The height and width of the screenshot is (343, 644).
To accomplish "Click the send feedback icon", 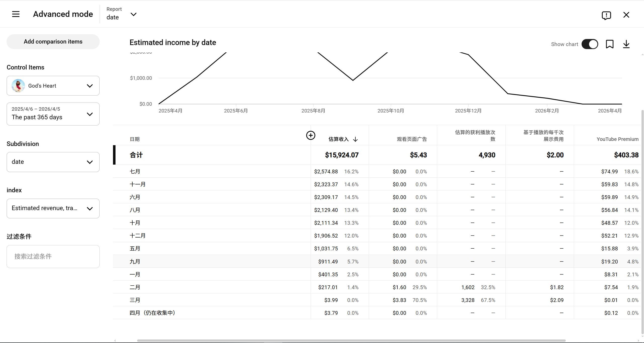I will point(606,15).
